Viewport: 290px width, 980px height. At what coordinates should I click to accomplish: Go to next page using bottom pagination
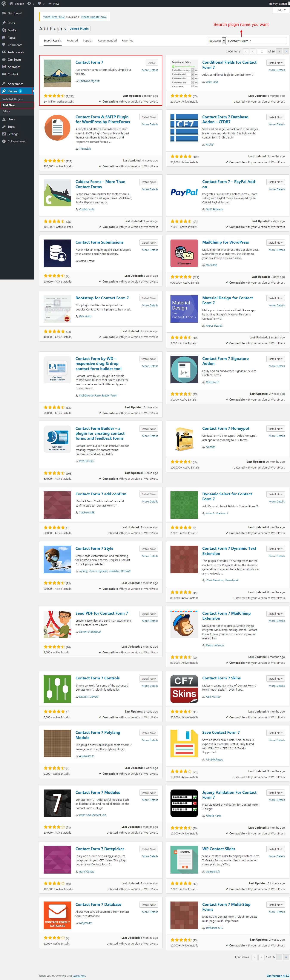point(279,957)
